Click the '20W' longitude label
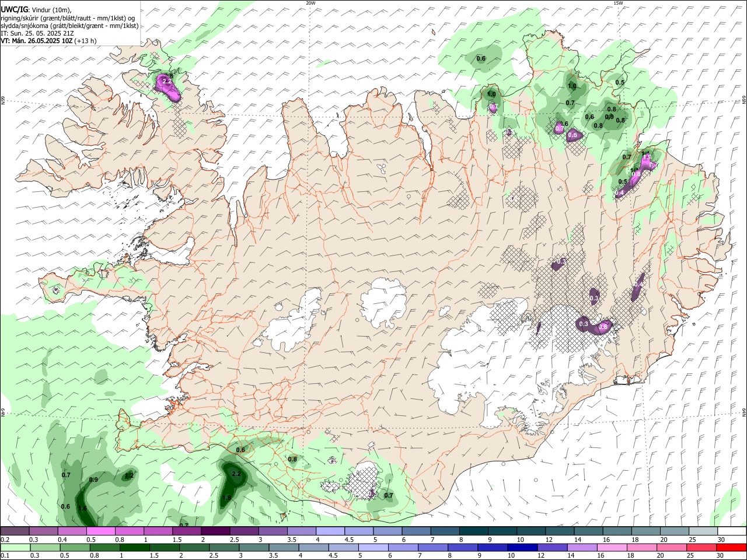747x560 pixels. click(310, 3)
